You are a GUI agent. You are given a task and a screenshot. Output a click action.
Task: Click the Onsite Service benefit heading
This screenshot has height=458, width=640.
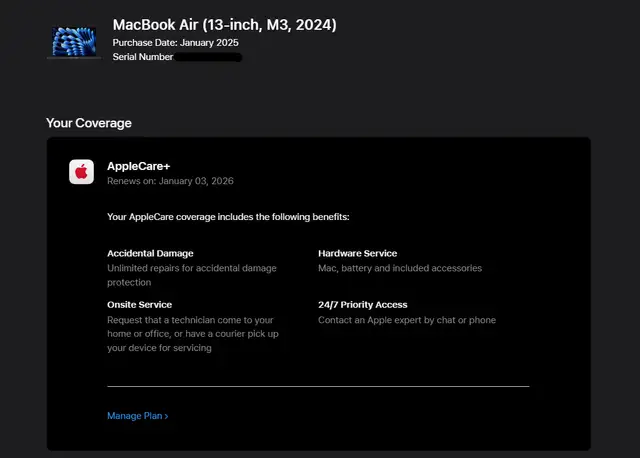(x=140, y=305)
